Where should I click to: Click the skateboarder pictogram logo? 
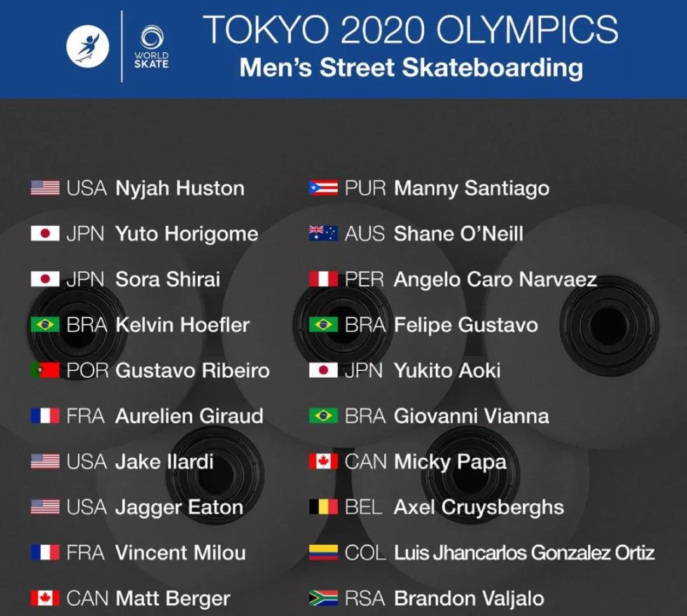(x=88, y=46)
